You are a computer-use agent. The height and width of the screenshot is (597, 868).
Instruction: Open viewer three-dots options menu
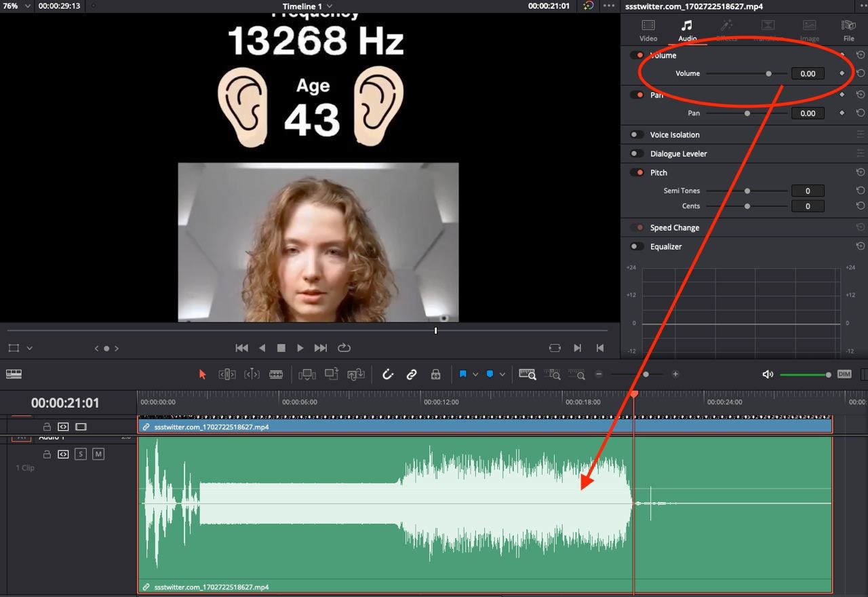[x=609, y=6]
